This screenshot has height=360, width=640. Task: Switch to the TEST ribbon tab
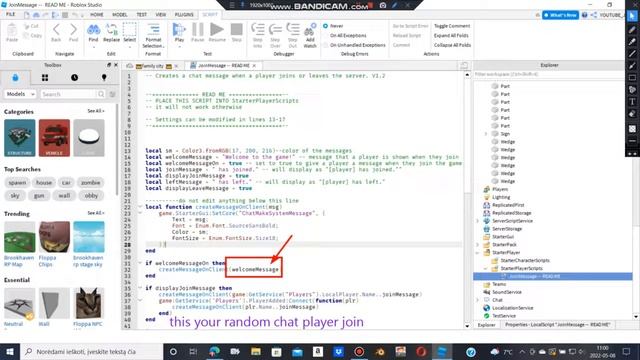click(142, 15)
